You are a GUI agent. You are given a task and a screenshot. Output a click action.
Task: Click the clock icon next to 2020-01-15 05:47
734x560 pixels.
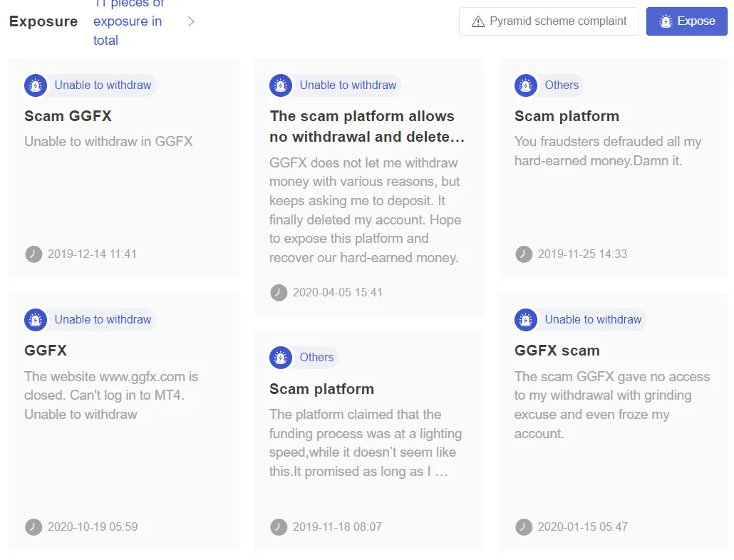click(523, 527)
